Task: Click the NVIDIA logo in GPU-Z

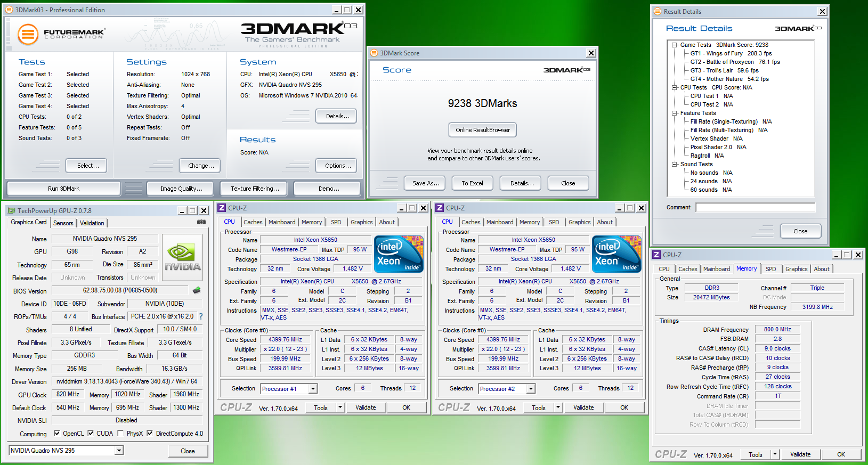Action: click(x=182, y=258)
